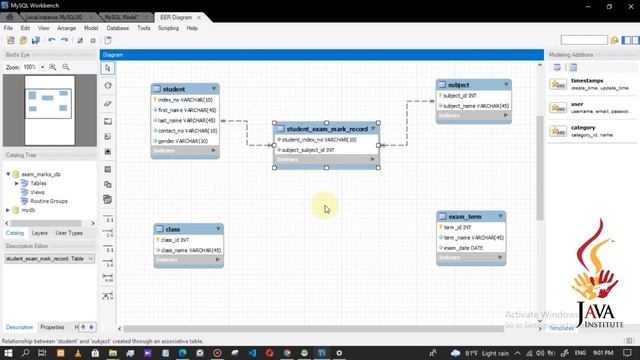Collapse student_exam_mark_record table header arrow
The height and width of the screenshot is (360, 640).
pos(373,129)
